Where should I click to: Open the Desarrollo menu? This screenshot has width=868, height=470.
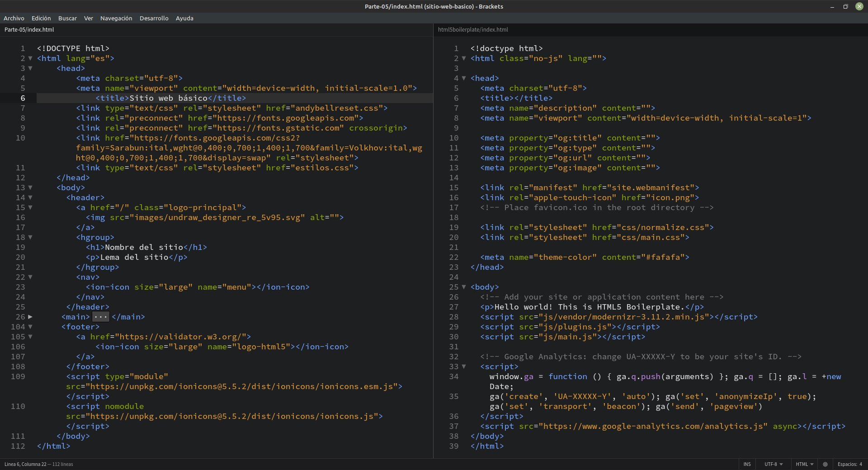154,18
